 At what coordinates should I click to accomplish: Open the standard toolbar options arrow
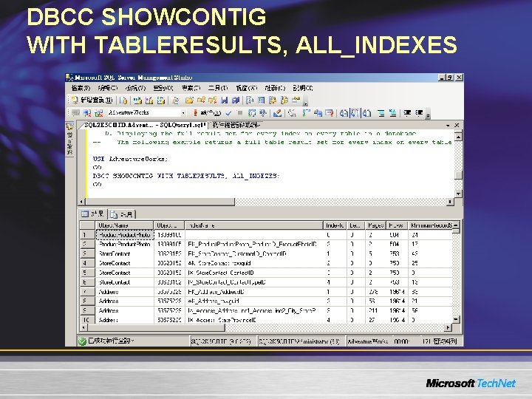(306, 101)
